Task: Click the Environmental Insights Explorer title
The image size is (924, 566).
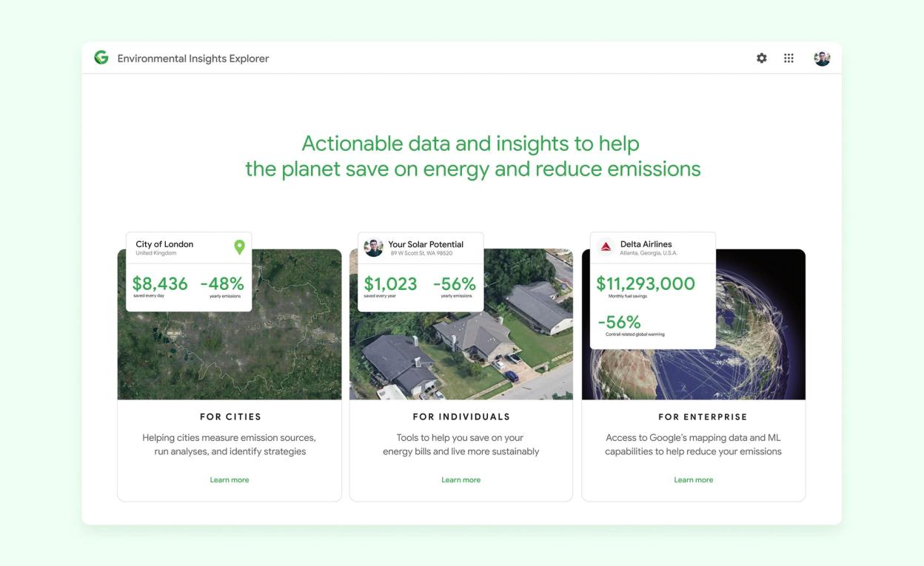Action: (x=193, y=58)
